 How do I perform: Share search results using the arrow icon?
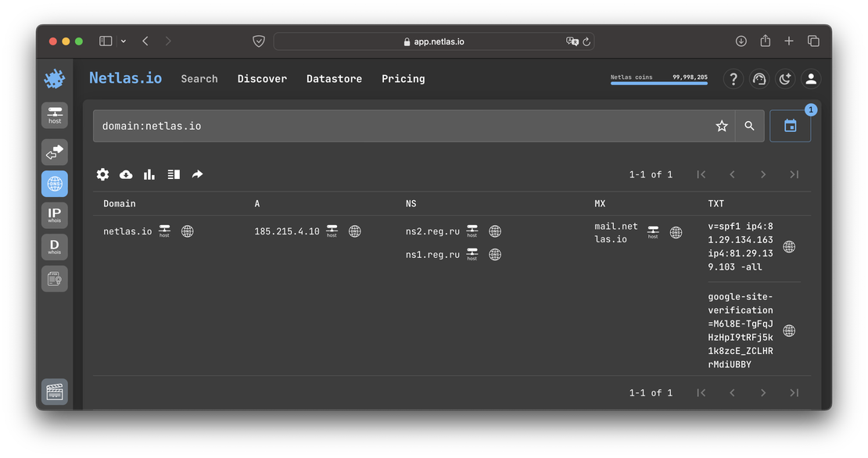197,174
